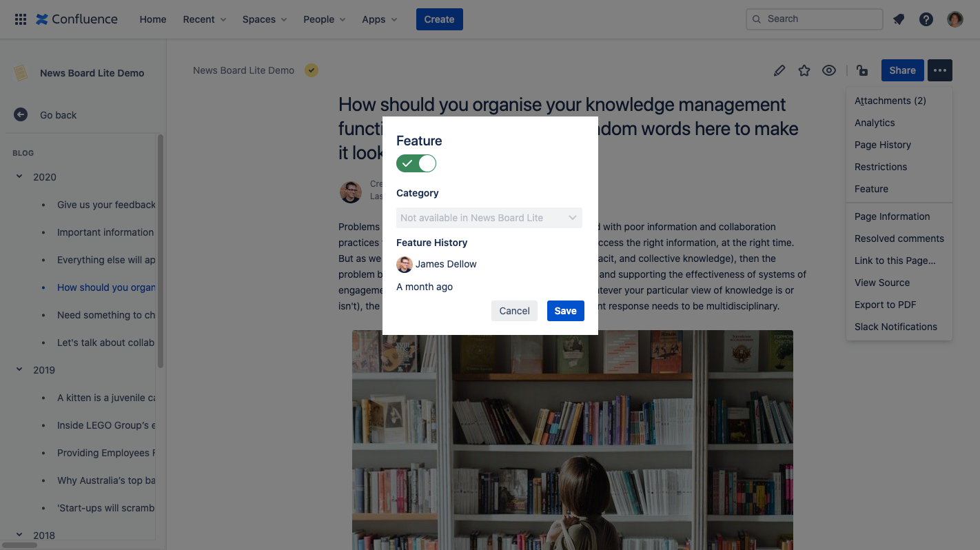980x550 pixels.
Task: Click the Cancel button in the dialog
Action: (514, 311)
